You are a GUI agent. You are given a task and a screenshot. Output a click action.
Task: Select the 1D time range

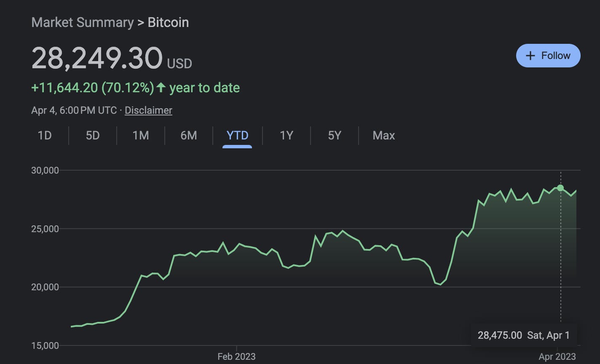tap(44, 135)
